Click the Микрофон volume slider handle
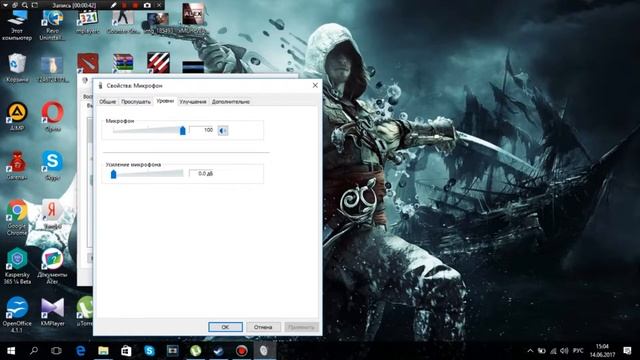This screenshot has height=360, width=640. 182,130
